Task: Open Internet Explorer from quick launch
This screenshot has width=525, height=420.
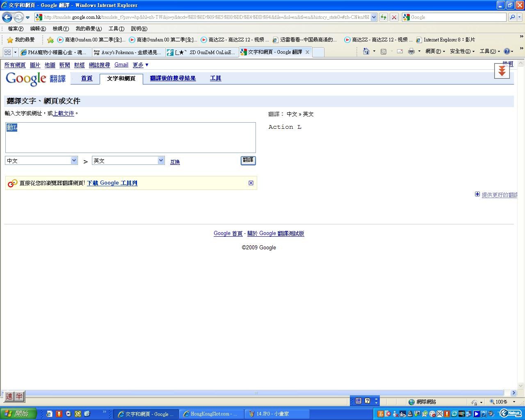Action: [49, 414]
